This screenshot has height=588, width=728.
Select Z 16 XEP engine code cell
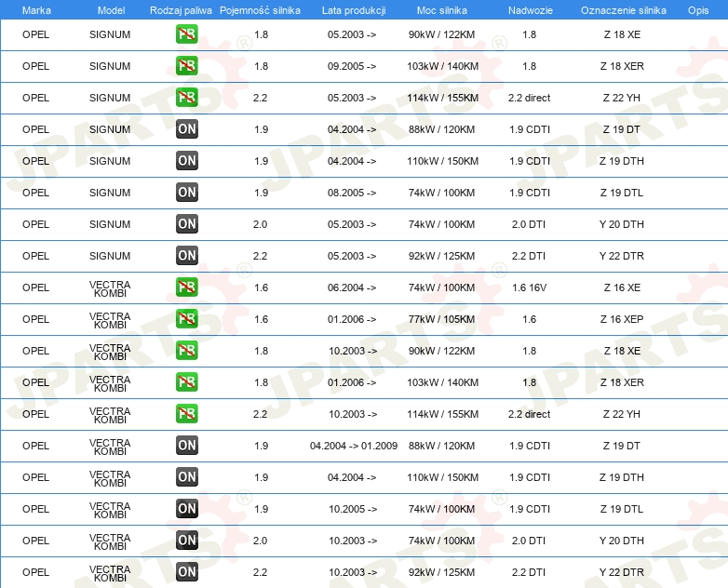tap(622, 319)
